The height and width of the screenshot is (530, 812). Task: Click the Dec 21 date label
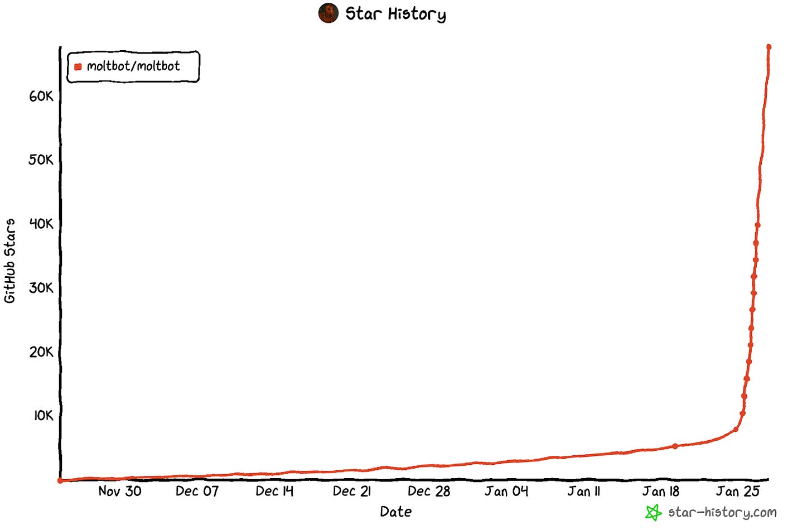tap(351, 492)
